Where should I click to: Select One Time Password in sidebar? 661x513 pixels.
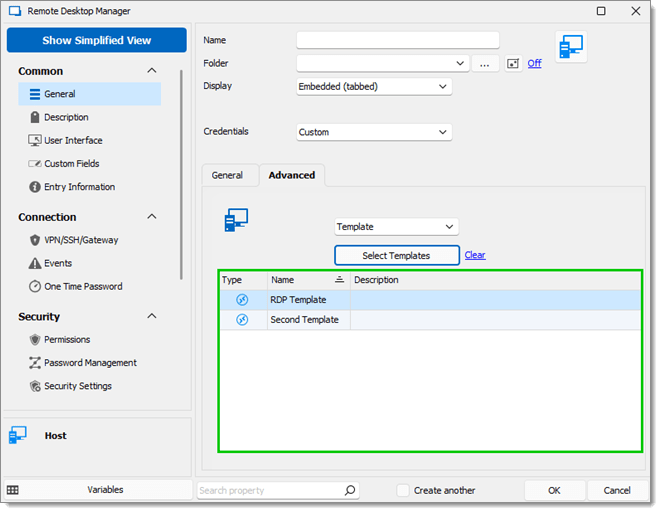(83, 287)
